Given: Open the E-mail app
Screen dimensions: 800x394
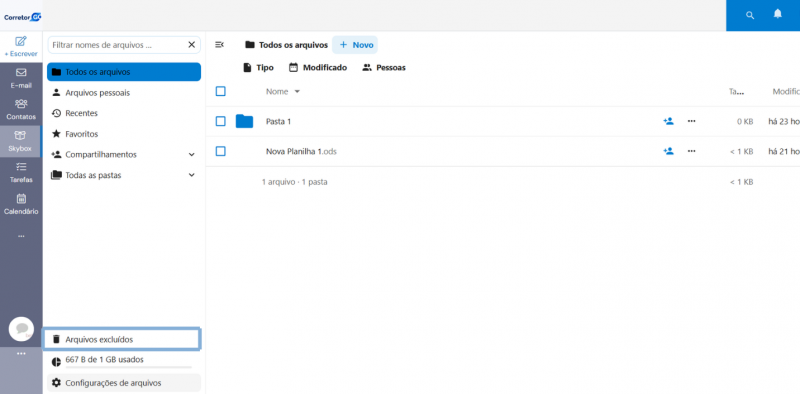Looking at the screenshot, I should [21, 78].
